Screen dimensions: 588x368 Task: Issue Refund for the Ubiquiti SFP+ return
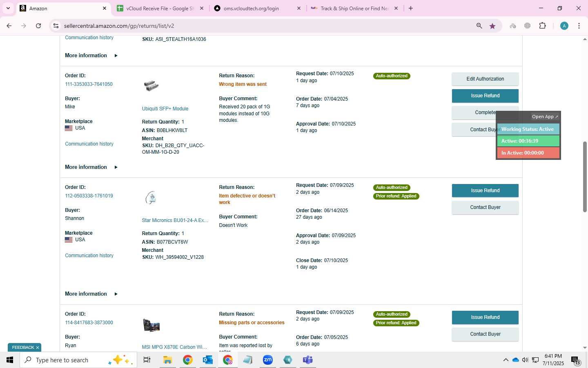tap(485, 96)
